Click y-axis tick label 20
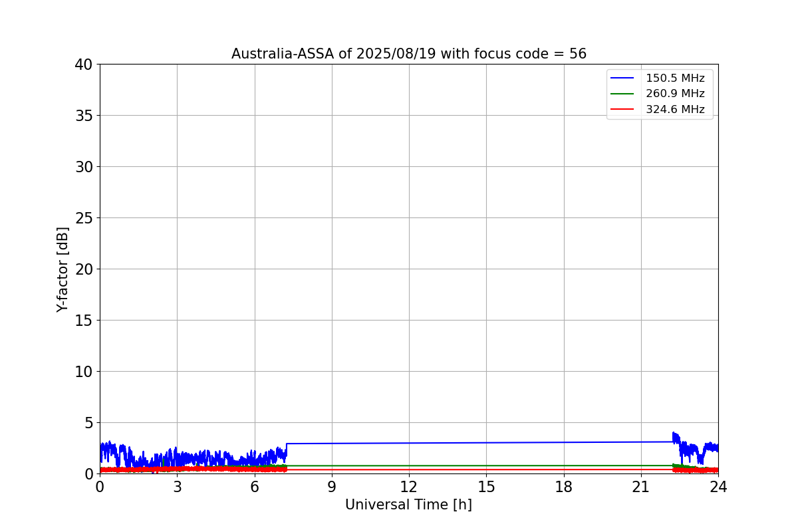Viewport: 798px width, 532px height. tap(83, 269)
